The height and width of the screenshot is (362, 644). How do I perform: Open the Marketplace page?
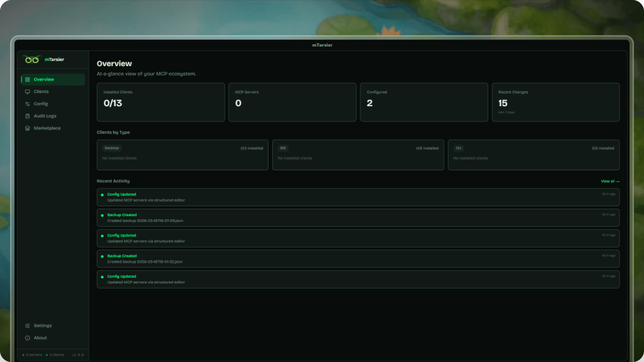[x=47, y=128]
